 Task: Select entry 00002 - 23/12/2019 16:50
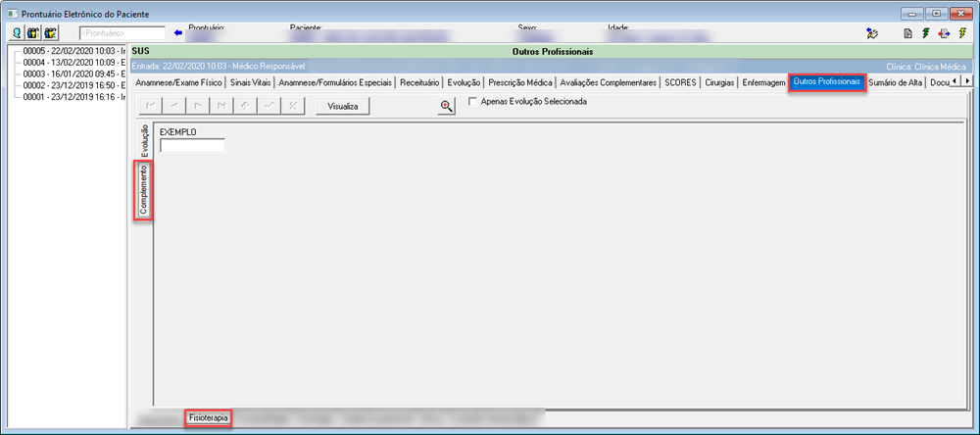click(74, 85)
